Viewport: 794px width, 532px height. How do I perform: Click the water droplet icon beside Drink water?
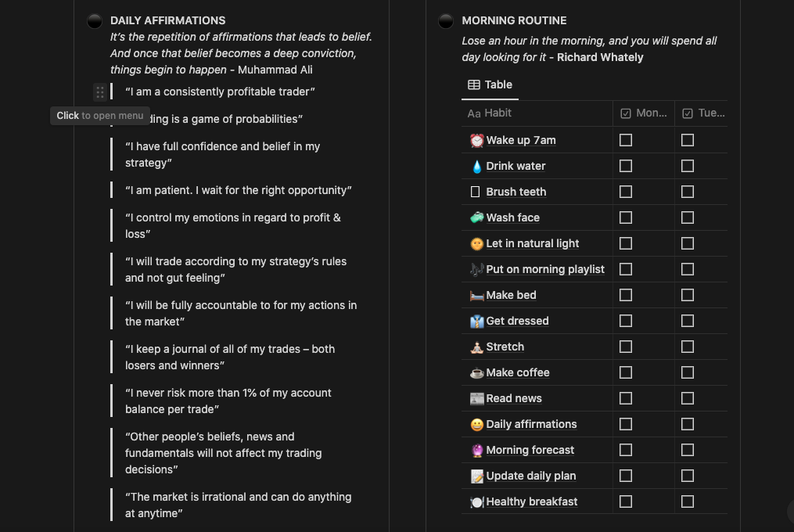click(476, 166)
